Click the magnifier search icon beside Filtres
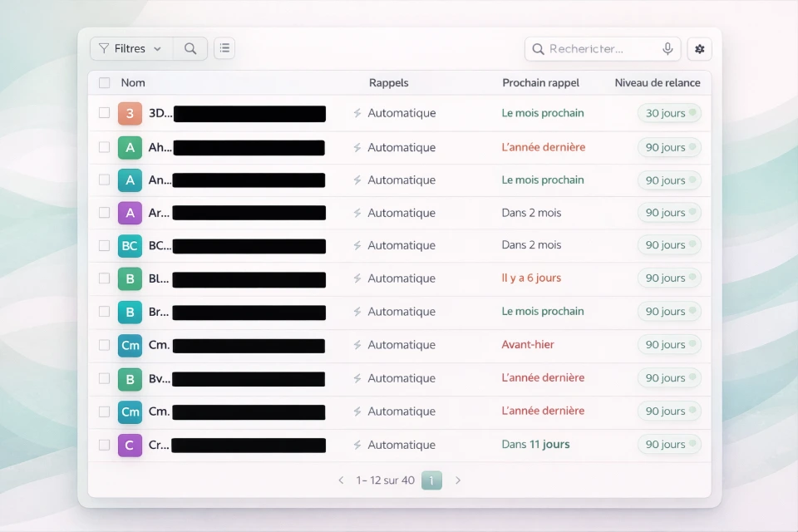798x532 pixels. pyautogui.click(x=190, y=49)
